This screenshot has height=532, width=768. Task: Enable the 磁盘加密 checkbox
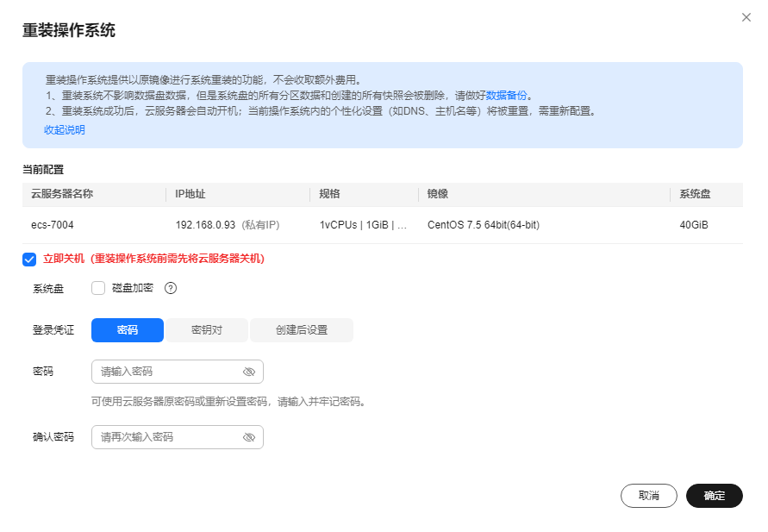[x=98, y=288]
